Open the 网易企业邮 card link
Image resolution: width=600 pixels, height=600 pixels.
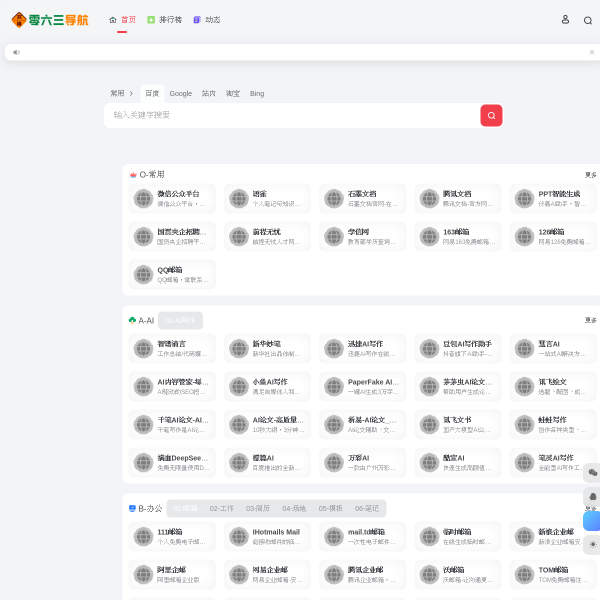[267, 574]
